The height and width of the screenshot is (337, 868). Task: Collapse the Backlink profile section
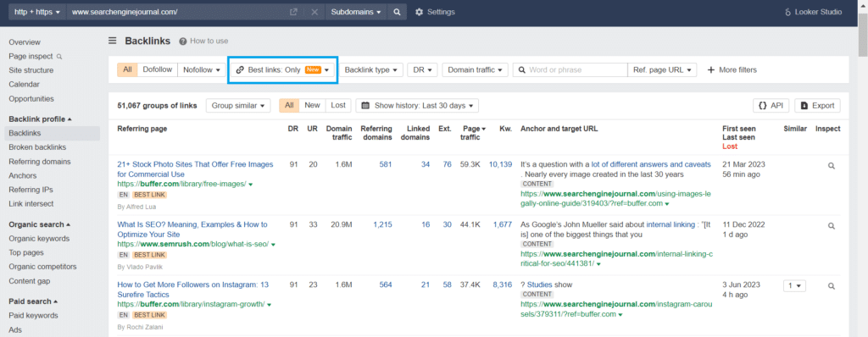[x=41, y=119]
